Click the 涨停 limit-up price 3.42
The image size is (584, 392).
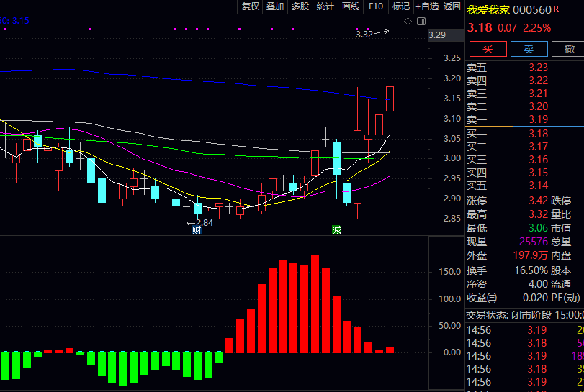(x=538, y=201)
